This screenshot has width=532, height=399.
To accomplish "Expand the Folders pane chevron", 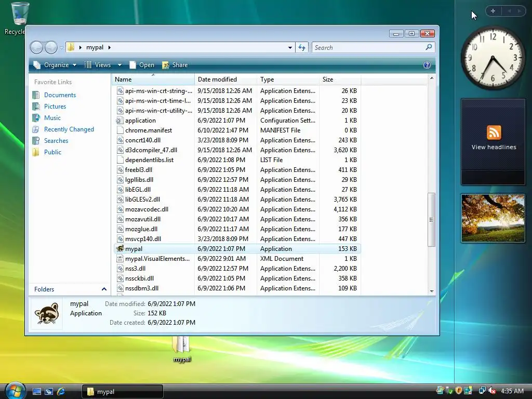I will 104,289.
